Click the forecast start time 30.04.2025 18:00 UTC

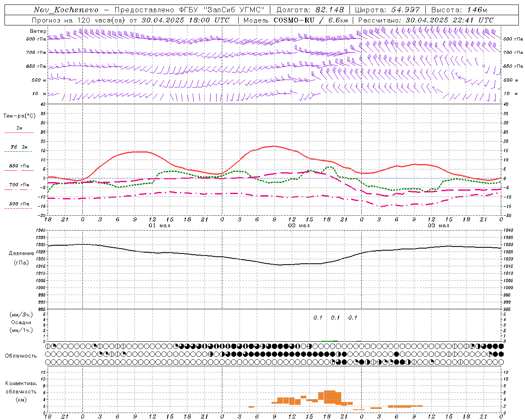186,20
